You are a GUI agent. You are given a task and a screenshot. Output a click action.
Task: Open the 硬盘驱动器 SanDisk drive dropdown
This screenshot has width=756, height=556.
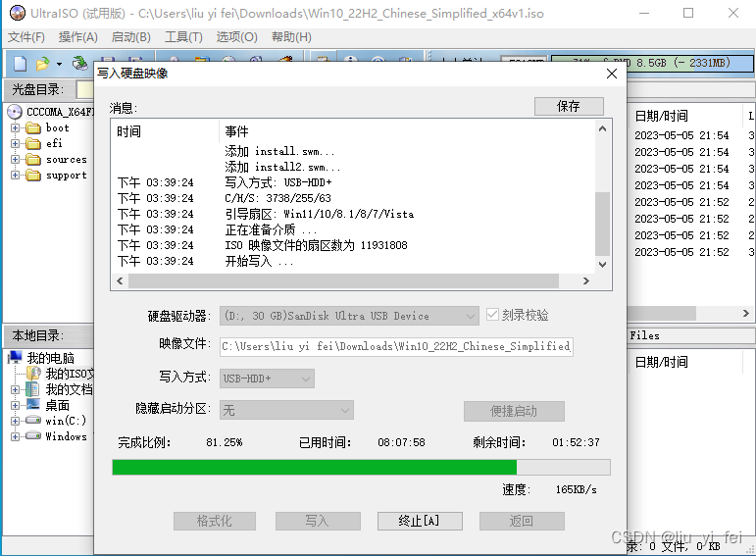point(349,316)
